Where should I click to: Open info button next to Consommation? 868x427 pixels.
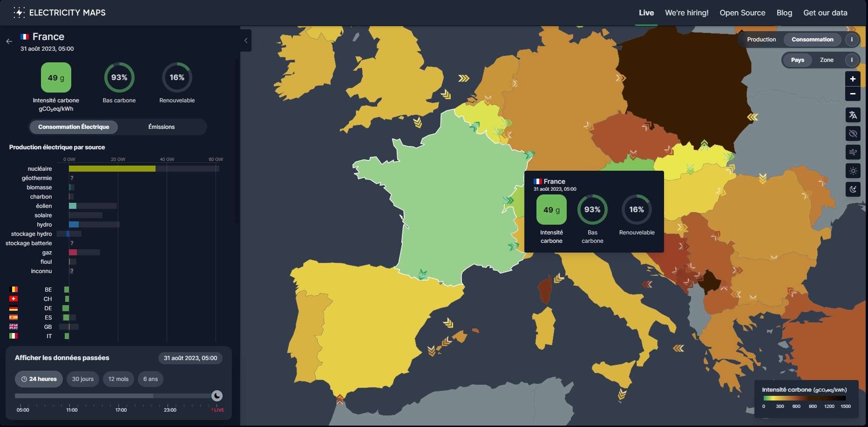point(852,40)
